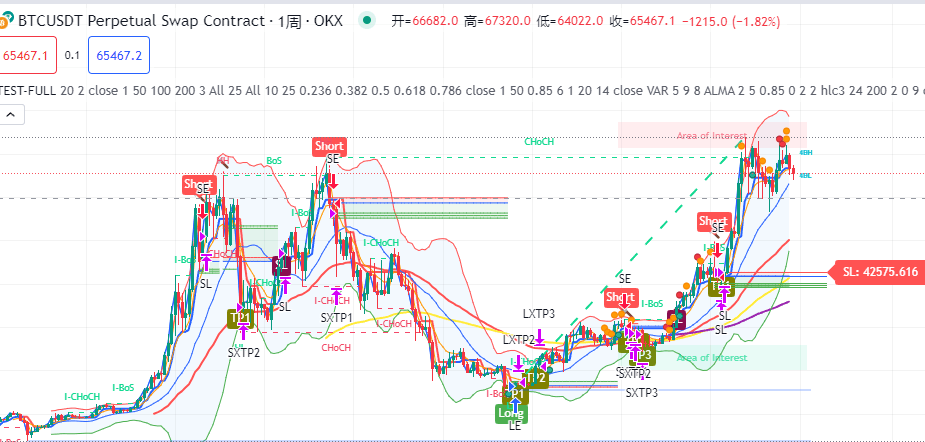925x442 pixels.
Task: Click the high value "高=67320.0"
Action: click(497, 22)
